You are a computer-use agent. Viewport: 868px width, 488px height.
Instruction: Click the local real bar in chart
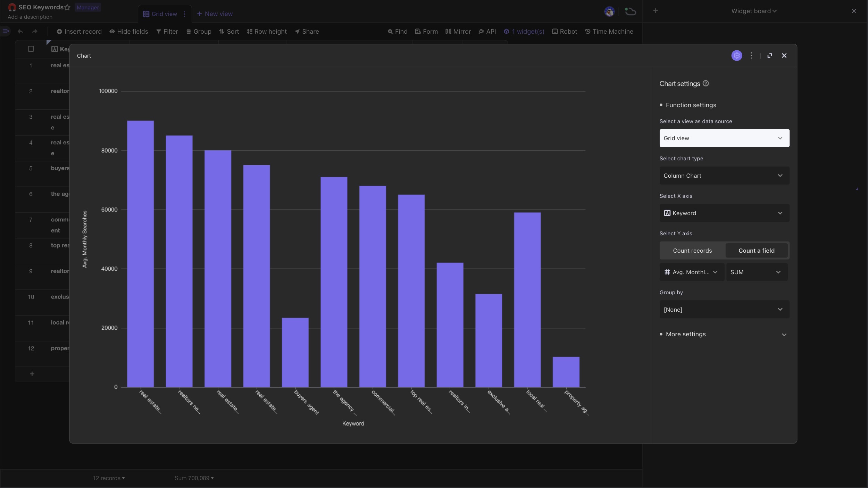click(527, 300)
